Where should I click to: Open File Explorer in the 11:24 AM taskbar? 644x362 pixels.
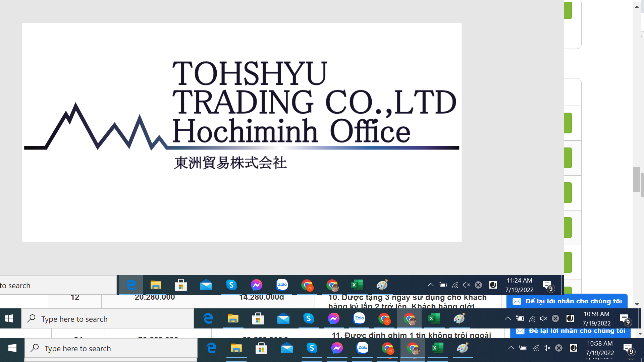click(156, 285)
